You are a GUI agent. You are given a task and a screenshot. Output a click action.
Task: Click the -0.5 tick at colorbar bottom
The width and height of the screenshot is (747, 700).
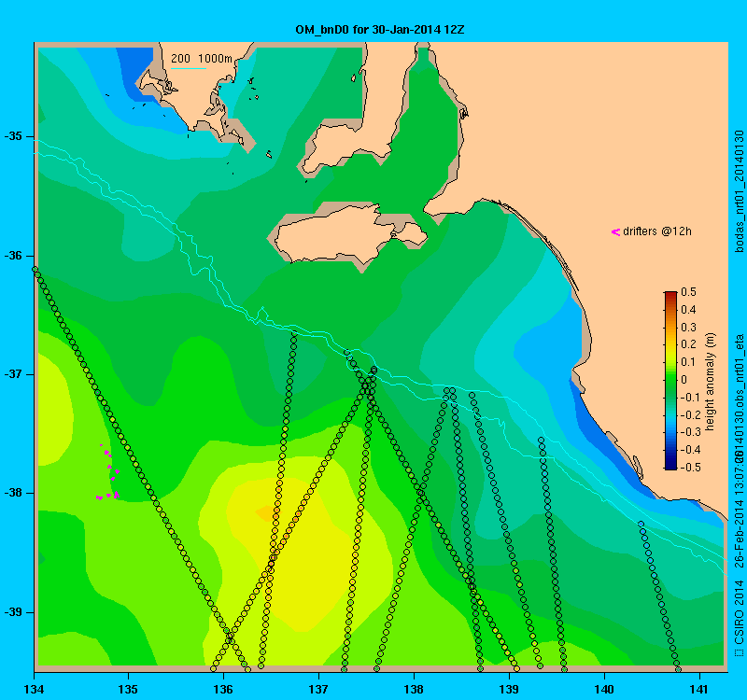[688, 468]
